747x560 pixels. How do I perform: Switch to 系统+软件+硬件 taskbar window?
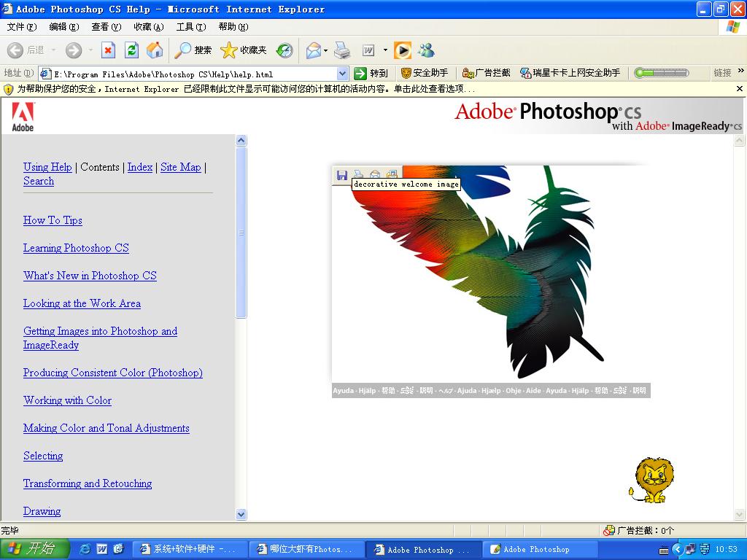189,549
